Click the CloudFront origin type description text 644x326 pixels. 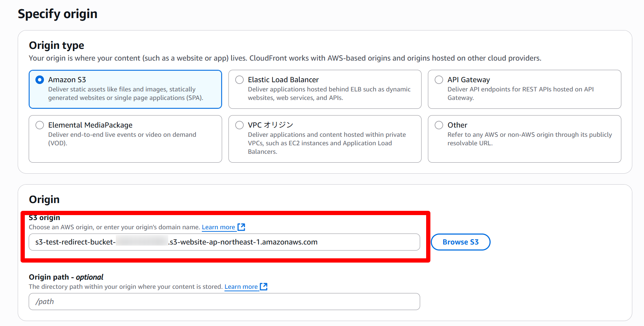click(285, 58)
